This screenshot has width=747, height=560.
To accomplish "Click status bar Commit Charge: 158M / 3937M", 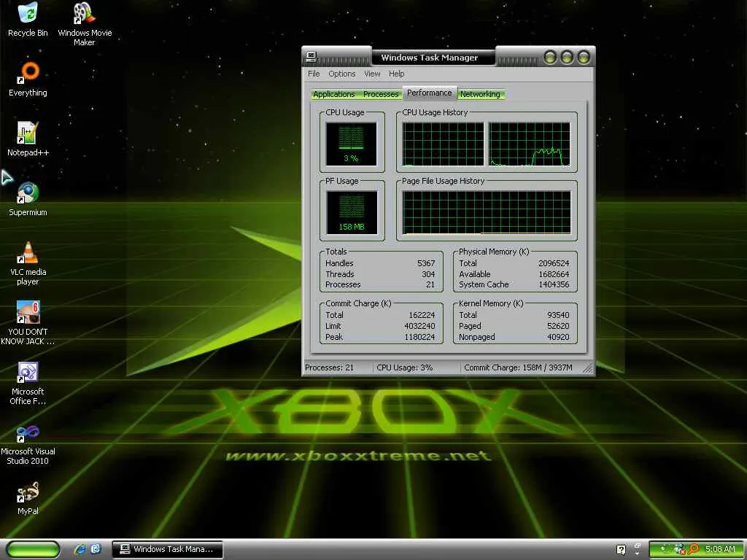I will (519, 367).
